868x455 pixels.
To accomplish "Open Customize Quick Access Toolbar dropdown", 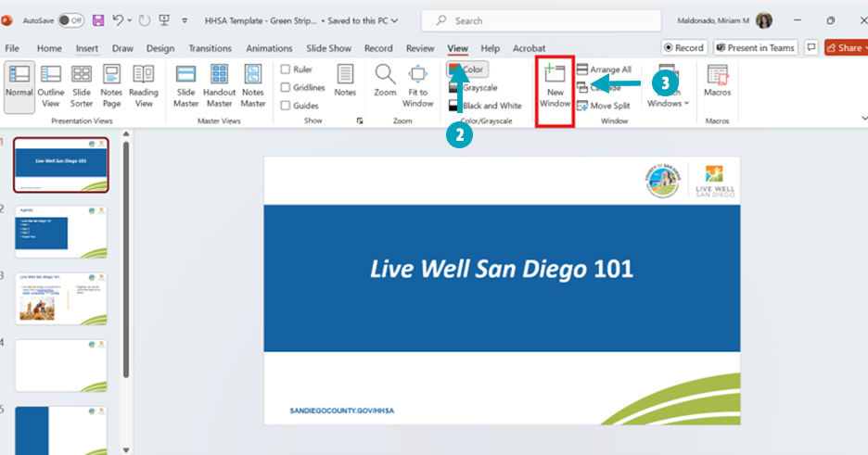I will point(185,20).
